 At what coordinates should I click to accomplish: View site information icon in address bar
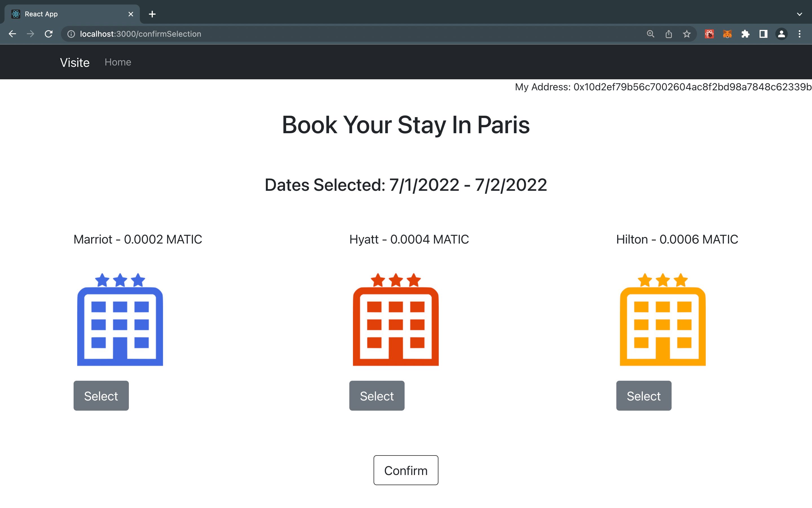(71, 34)
